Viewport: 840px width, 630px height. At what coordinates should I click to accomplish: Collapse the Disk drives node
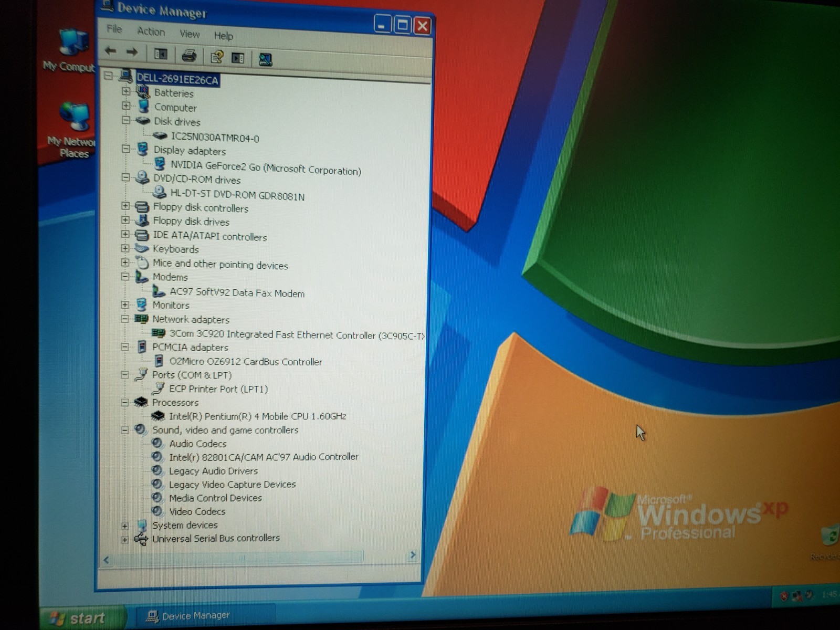point(126,120)
